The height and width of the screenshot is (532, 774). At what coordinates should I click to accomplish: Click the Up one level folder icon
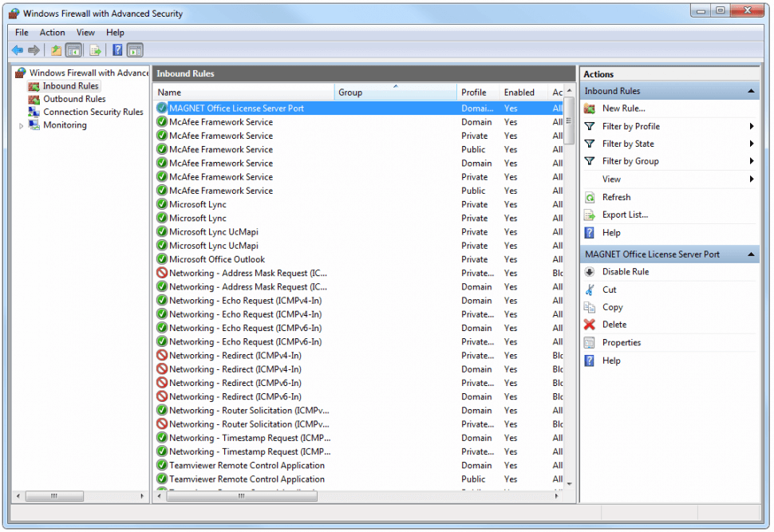57,50
